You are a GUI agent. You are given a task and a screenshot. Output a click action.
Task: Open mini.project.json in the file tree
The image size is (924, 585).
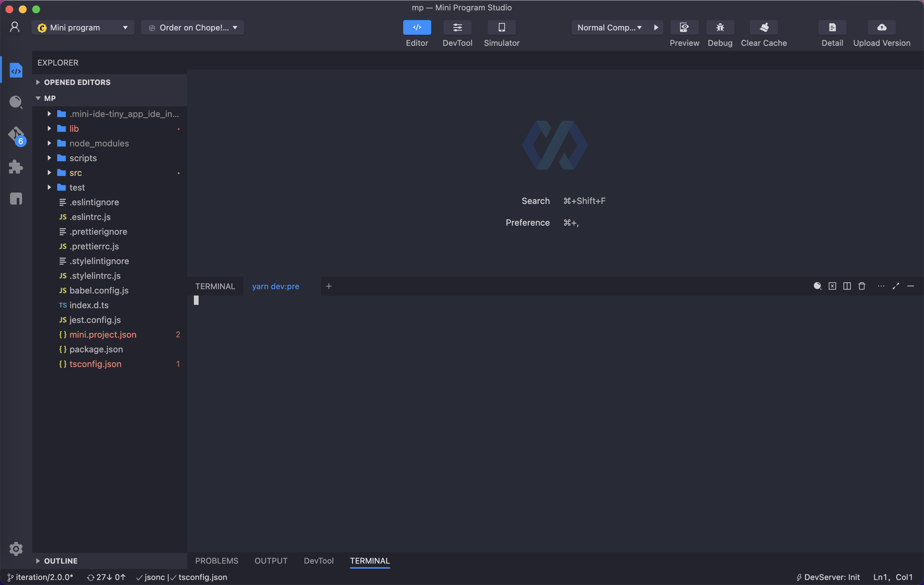tap(102, 335)
